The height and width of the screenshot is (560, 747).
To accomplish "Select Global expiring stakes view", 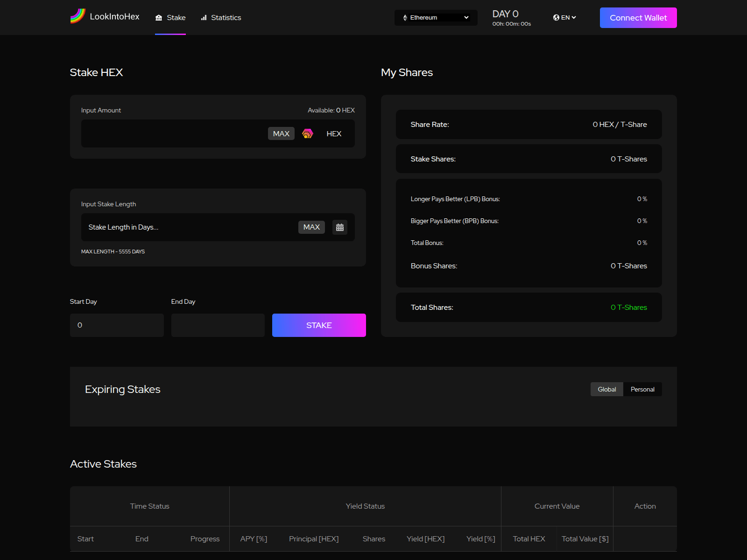I will (607, 389).
